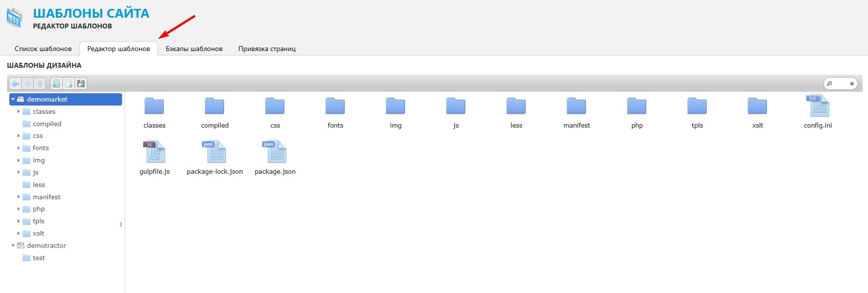Switch to Редактор шаблонов tab
868x293 pixels.
pyautogui.click(x=119, y=49)
